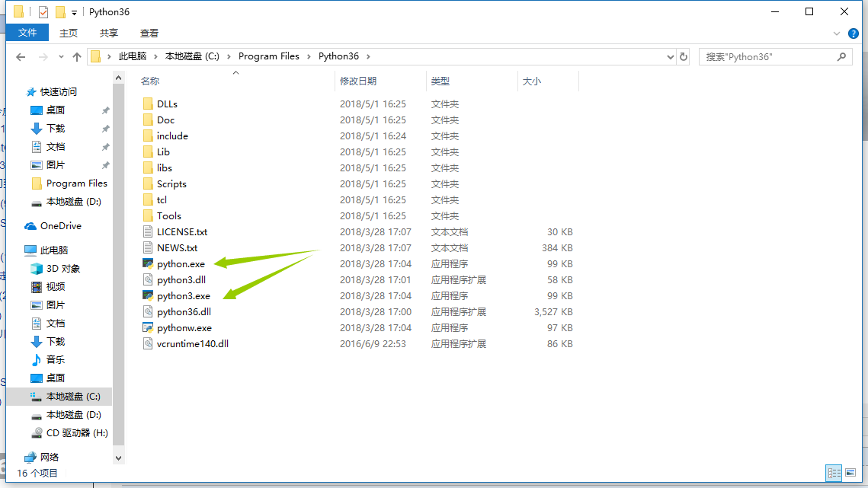Open 桌面 under quick access
Screen dimensions: 868x488
click(56, 110)
